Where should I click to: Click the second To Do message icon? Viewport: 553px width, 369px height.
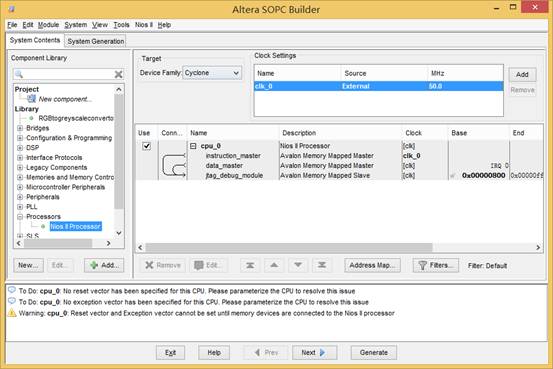[12, 301]
